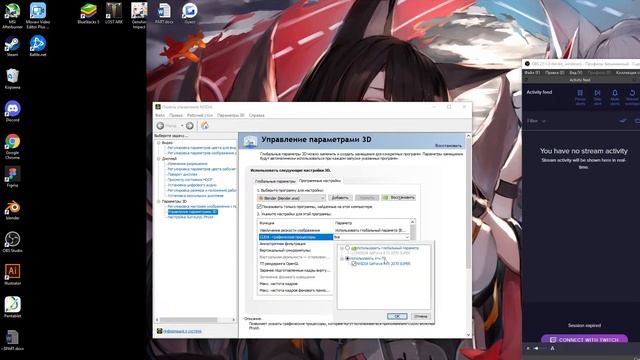The width and height of the screenshot is (640, 360).
Task: Open Pentablet desktop shortcut
Action: [x=12, y=307]
